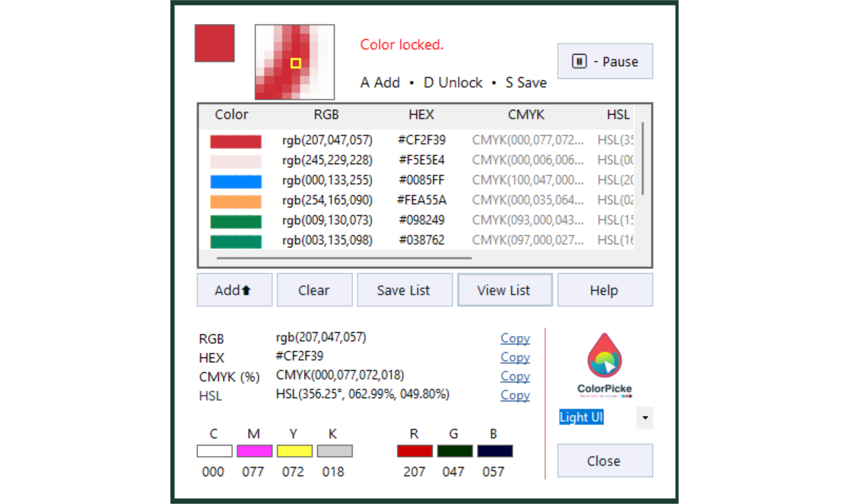Copy the RGB value
The image size is (849, 504).
point(515,338)
